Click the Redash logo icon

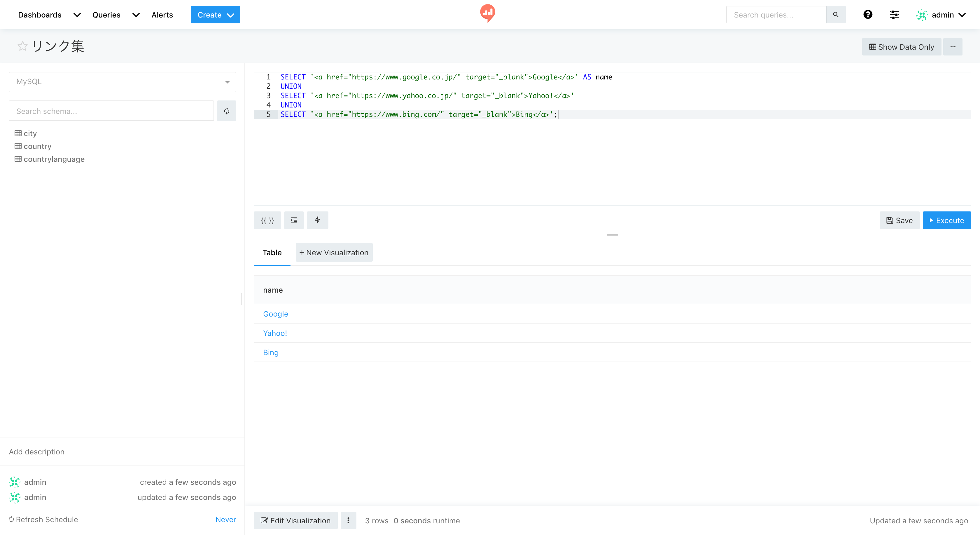tap(487, 13)
